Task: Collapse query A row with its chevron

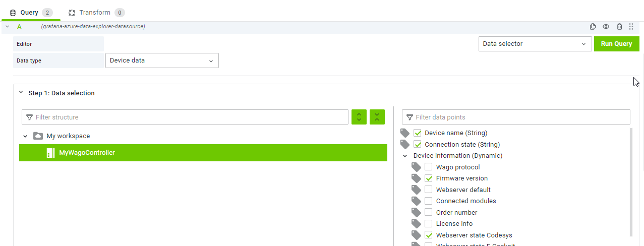Action: 8,27
